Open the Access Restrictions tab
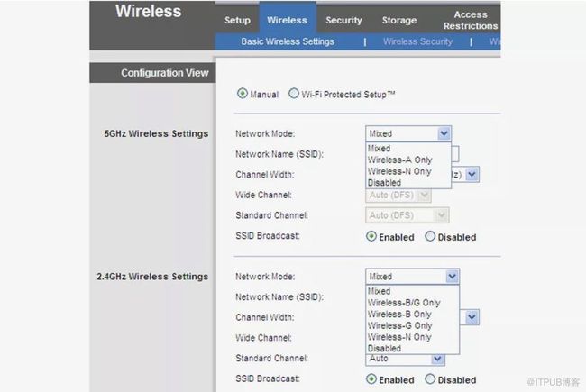Image resolution: width=586 pixels, height=392 pixels. coord(470,20)
